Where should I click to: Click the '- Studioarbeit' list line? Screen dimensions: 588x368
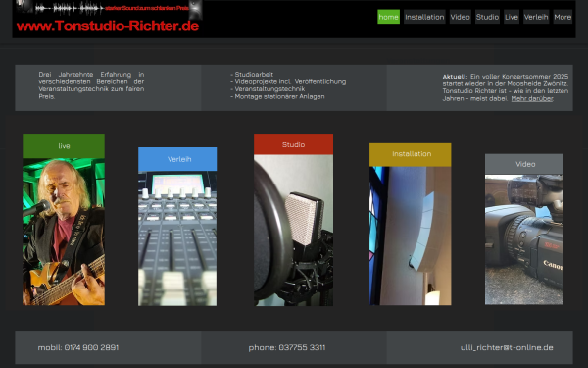coord(252,75)
